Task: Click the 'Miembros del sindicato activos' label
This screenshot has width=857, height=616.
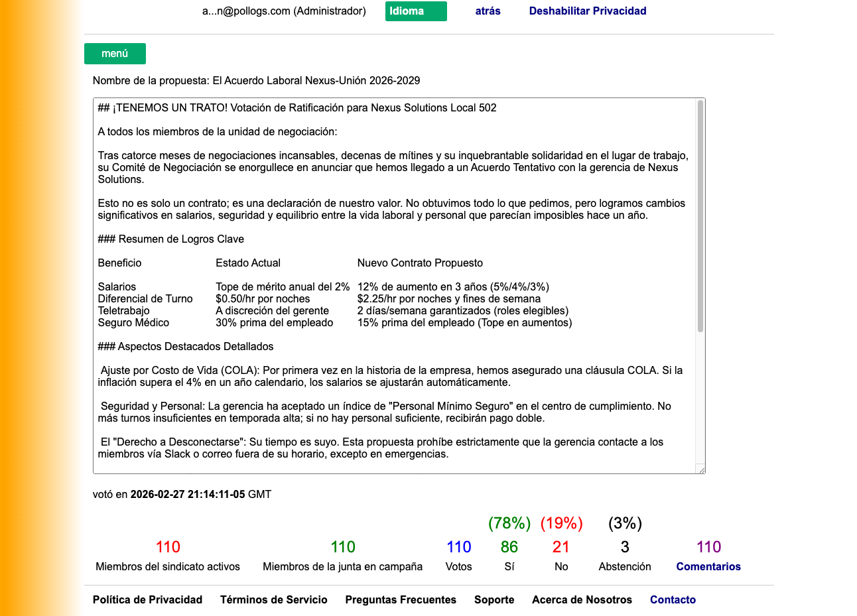Action: [168, 567]
